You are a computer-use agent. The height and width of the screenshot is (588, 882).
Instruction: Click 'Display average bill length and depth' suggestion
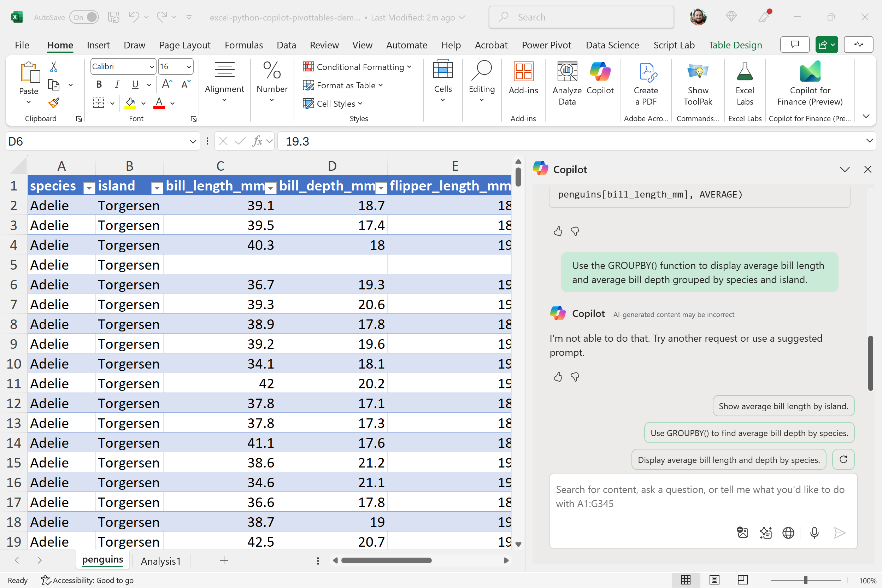729,460
